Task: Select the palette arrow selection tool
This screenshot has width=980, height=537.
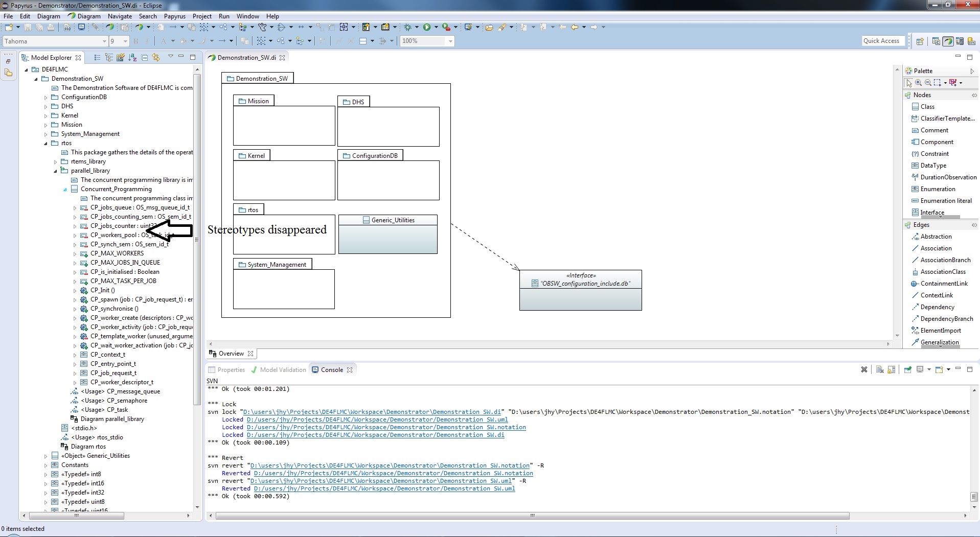Action: point(909,83)
